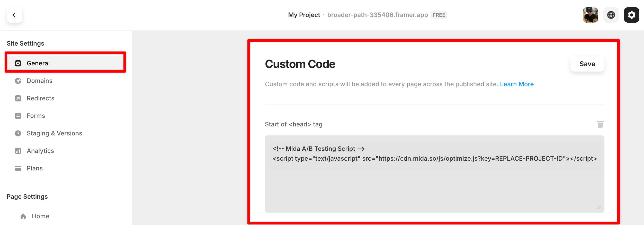Viewport: 644px width, 225px height.
Task: Click the Staging & Versions clock icon
Action: pyautogui.click(x=18, y=133)
